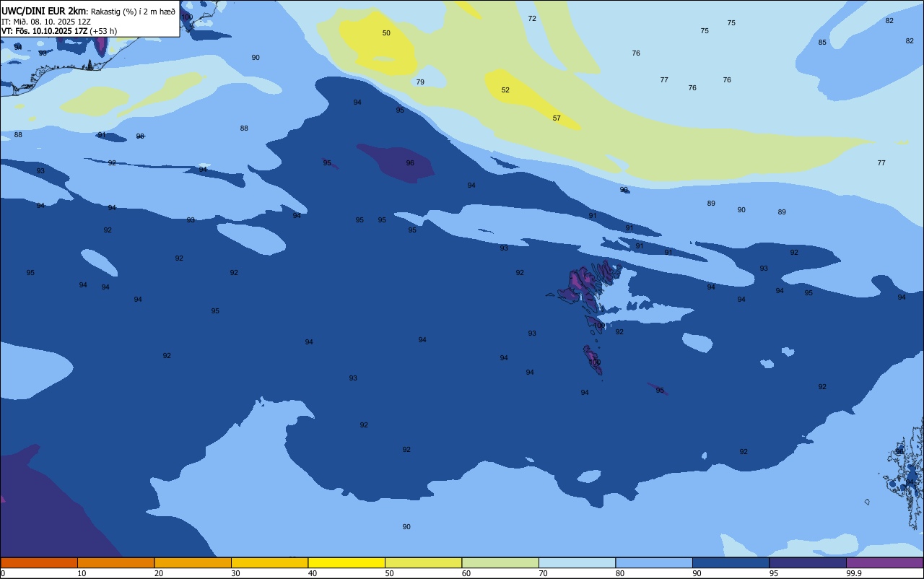Click the pale blue 70–80 legend segment
The width and height of the screenshot is (924, 579).
(577, 562)
